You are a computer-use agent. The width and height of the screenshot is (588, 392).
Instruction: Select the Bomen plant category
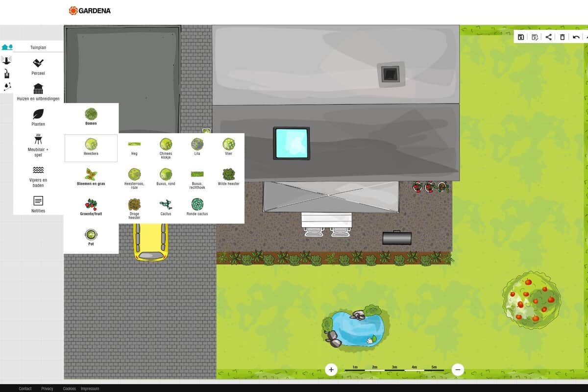(91, 118)
